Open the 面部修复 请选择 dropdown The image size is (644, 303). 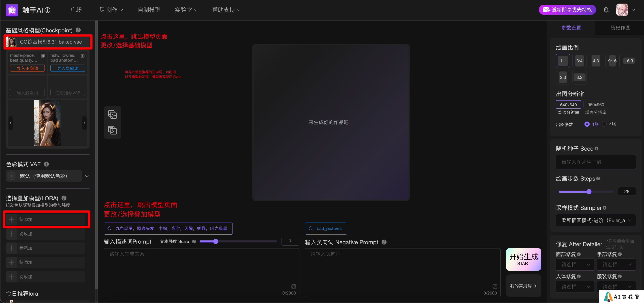[x=575, y=265]
